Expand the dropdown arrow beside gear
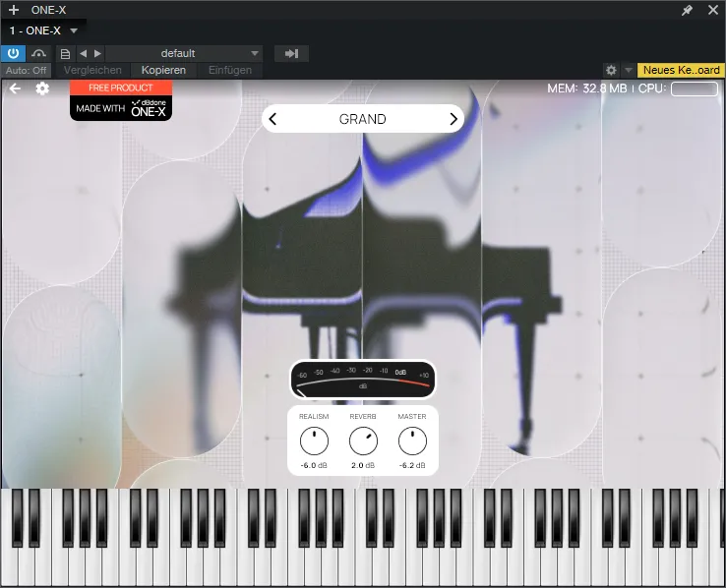This screenshot has width=726, height=588. point(629,71)
